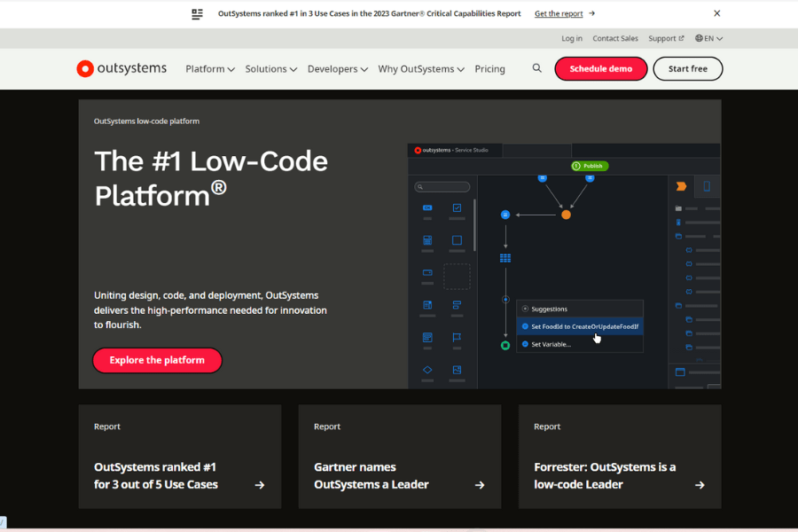Click arrow on Gartner names Leader card

pyautogui.click(x=480, y=485)
